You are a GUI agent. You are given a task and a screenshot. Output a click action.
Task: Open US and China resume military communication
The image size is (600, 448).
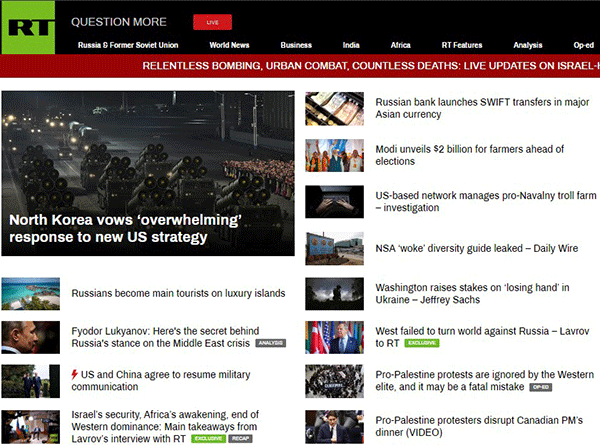(x=161, y=381)
